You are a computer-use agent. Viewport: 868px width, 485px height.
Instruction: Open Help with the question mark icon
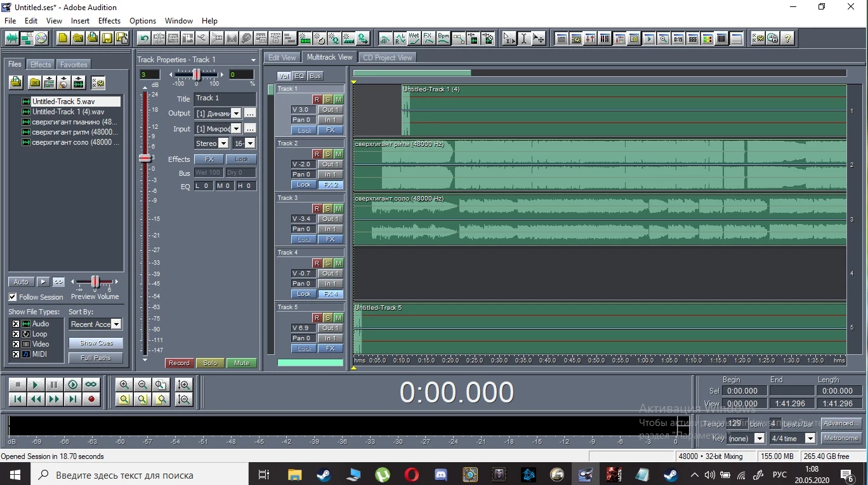787,38
